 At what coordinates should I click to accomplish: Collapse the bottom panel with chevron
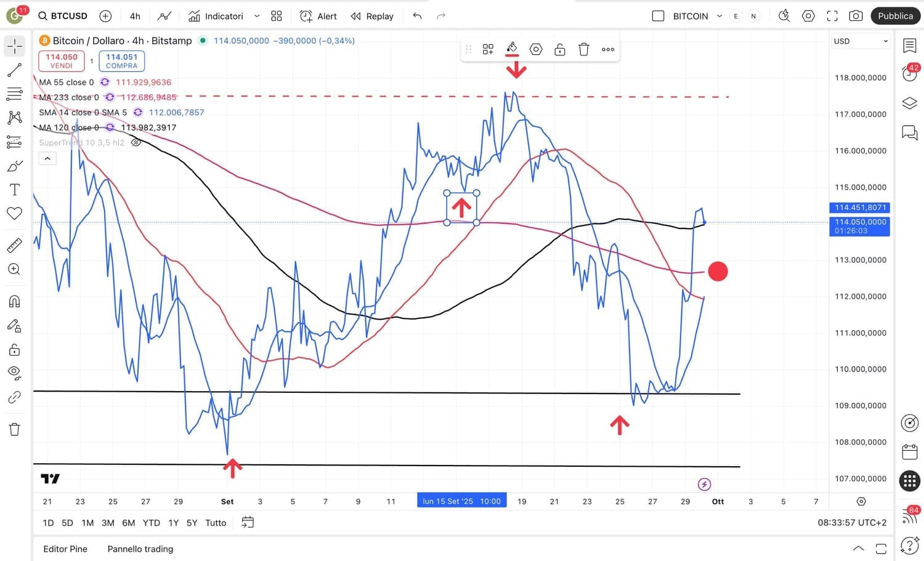click(858, 549)
